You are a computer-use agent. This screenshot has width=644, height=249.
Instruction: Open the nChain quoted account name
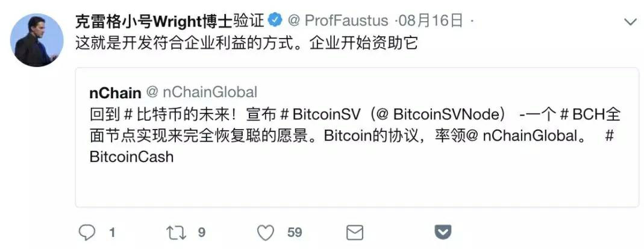tap(115, 93)
